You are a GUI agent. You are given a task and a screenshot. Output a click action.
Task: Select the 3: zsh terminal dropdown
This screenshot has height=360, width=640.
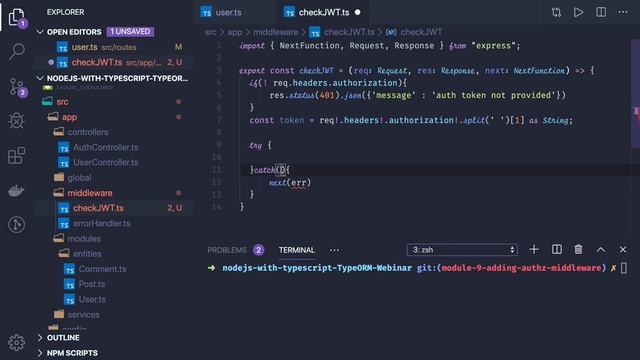[x=462, y=250]
